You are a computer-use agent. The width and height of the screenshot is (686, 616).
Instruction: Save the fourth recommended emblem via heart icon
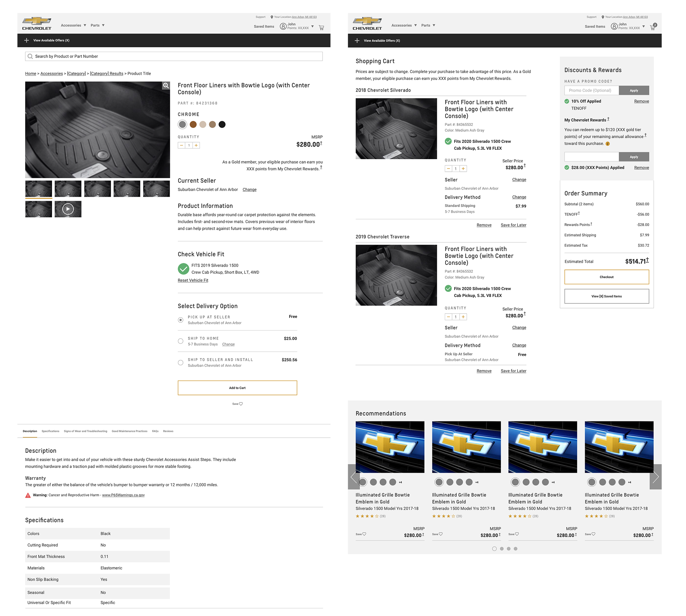[593, 534]
